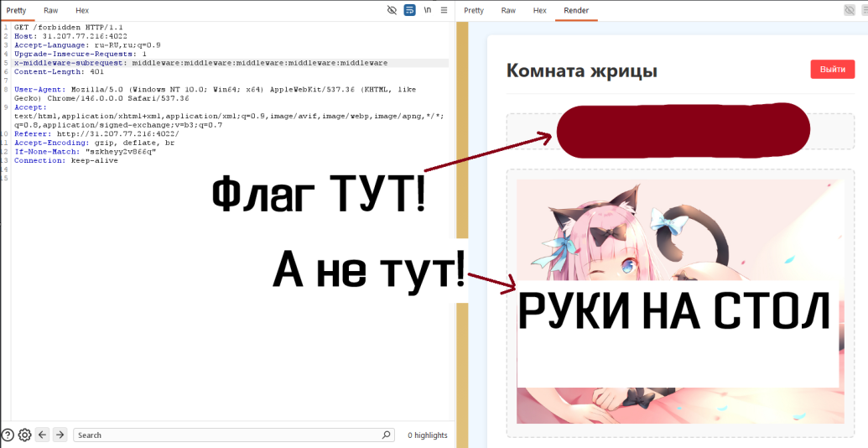
Task: Click the Referer header line
Action: point(97,133)
